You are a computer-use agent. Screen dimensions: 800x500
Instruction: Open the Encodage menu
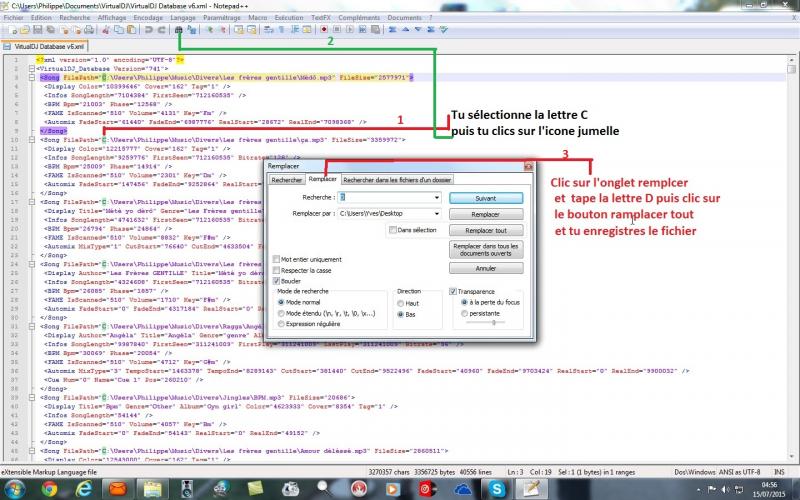click(x=148, y=18)
